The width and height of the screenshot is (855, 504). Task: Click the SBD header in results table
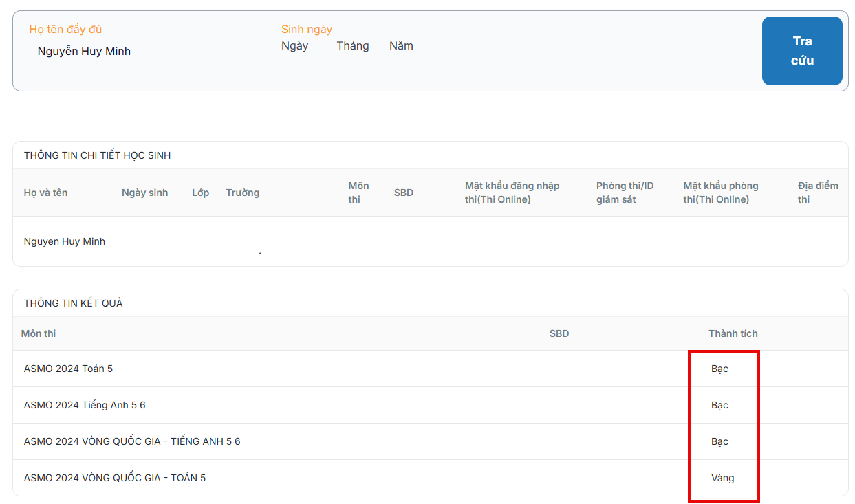coord(559,333)
